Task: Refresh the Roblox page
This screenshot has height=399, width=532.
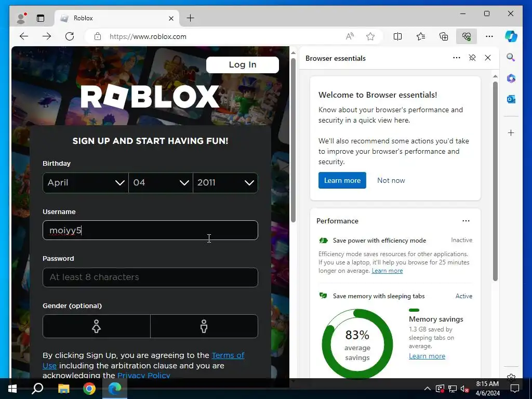Action: [70, 36]
